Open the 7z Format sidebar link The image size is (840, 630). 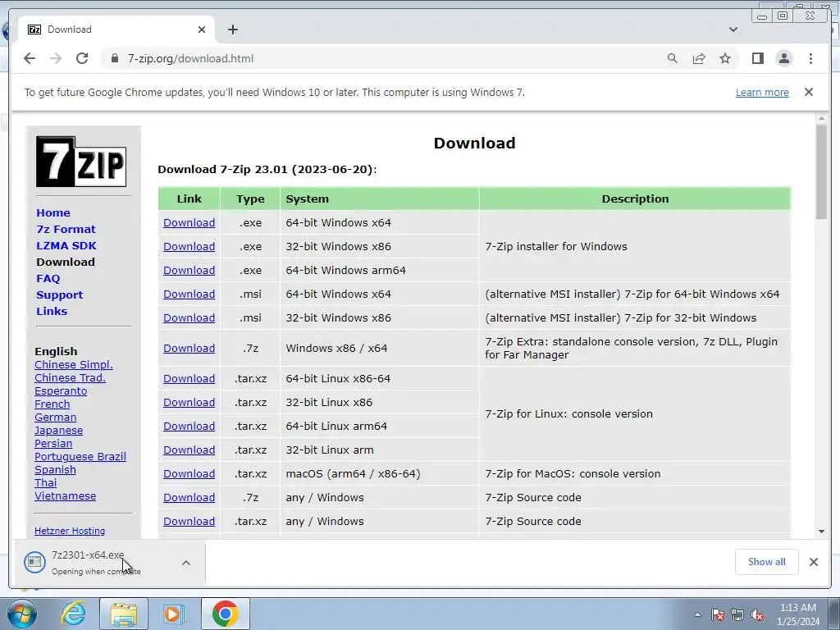pos(66,230)
